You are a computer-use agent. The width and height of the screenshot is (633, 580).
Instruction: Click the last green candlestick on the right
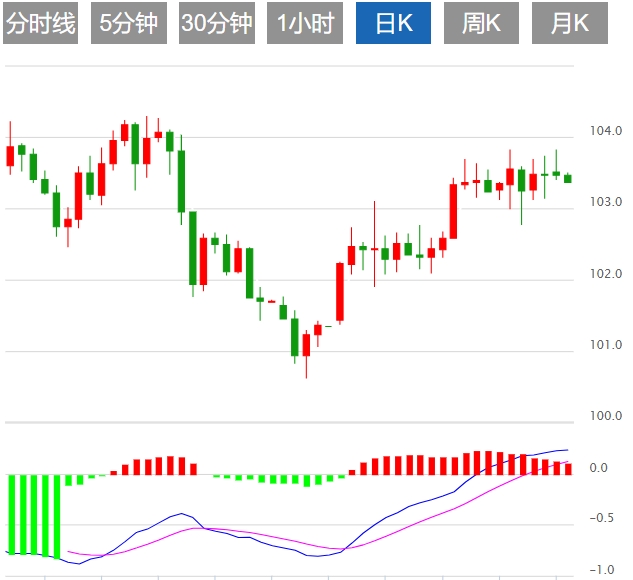568,178
